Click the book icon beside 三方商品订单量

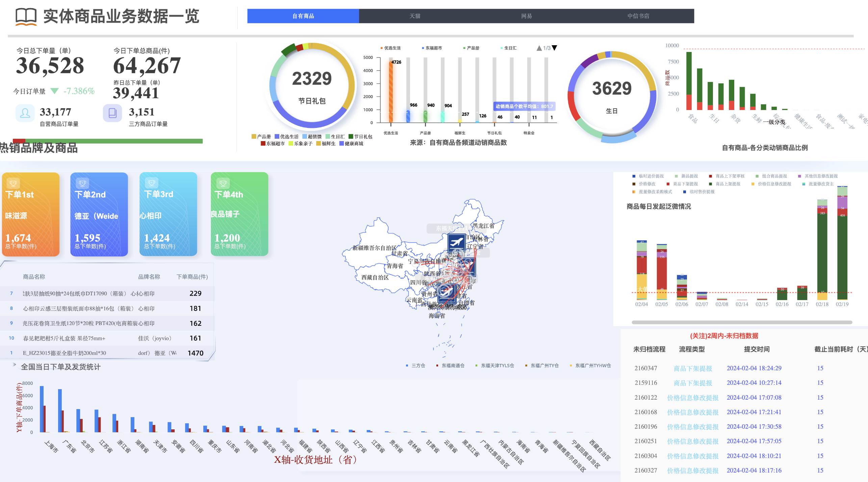(112, 113)
